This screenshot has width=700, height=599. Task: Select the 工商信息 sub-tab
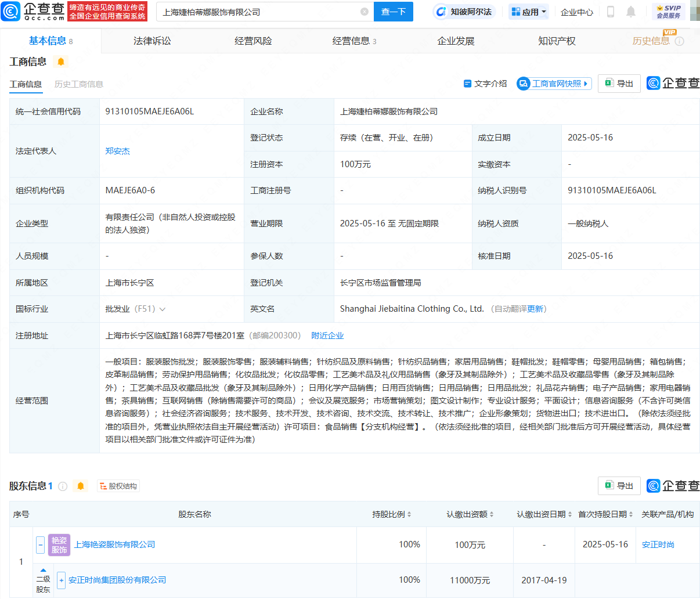click(26, 84)
